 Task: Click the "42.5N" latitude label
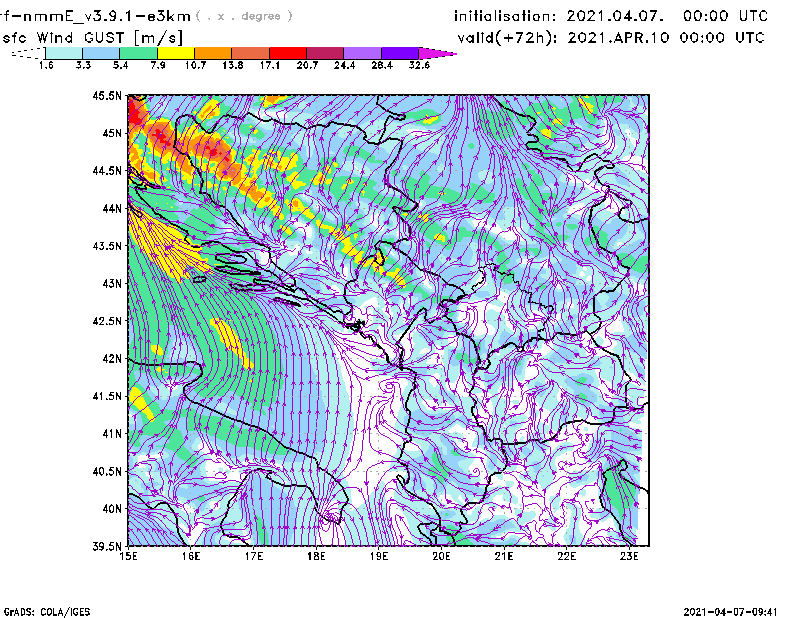(107, 321)
